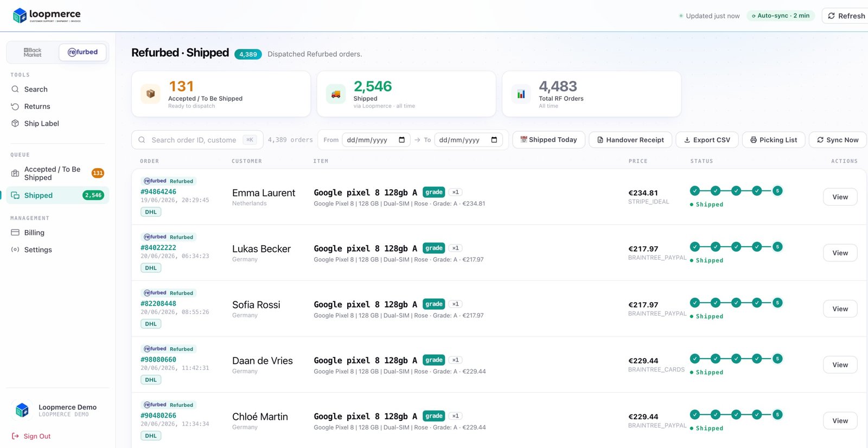
Task: Click the 131 badge in the queue sidebar
Action: (98, 173)
